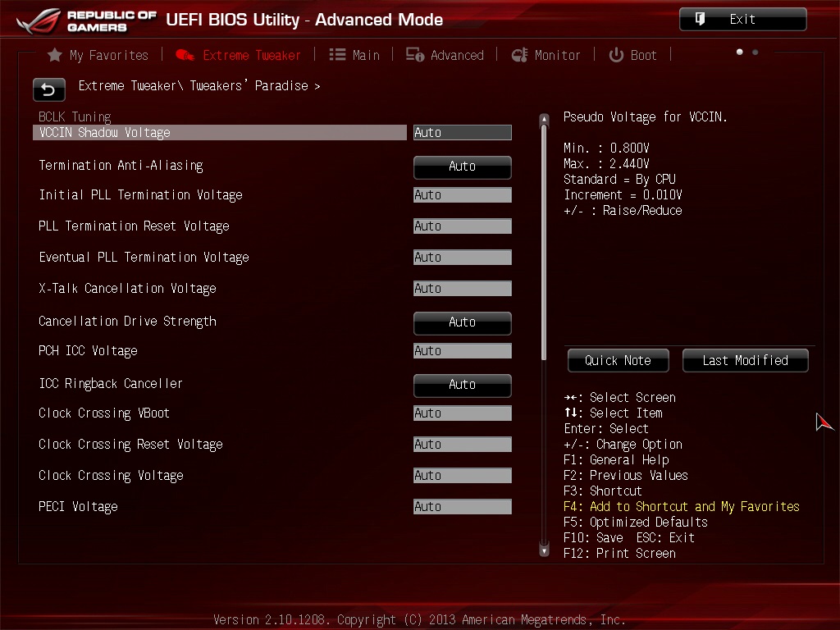Click the Boot power icon

click(x=616, y=55)
